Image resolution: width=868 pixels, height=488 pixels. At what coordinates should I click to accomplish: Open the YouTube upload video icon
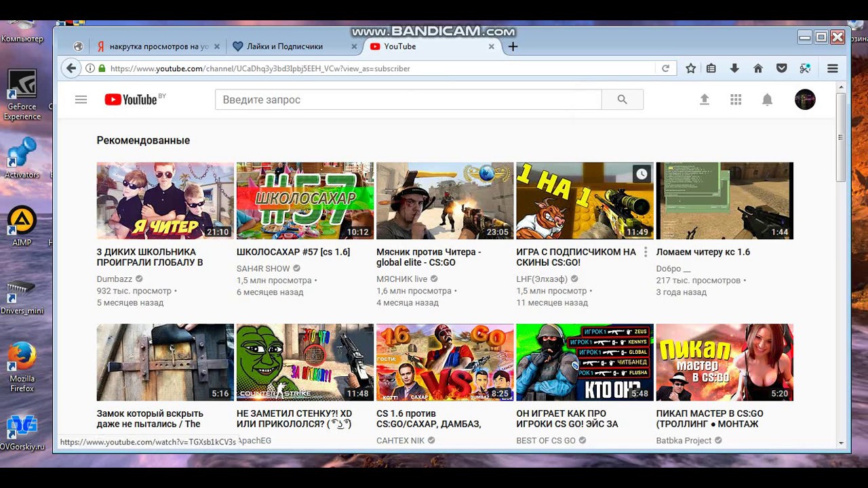705,100
